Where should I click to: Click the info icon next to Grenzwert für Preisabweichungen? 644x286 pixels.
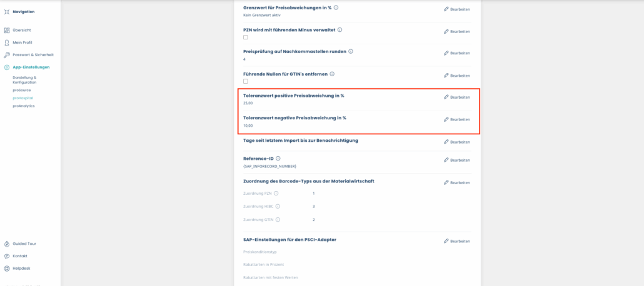[336, 7]
